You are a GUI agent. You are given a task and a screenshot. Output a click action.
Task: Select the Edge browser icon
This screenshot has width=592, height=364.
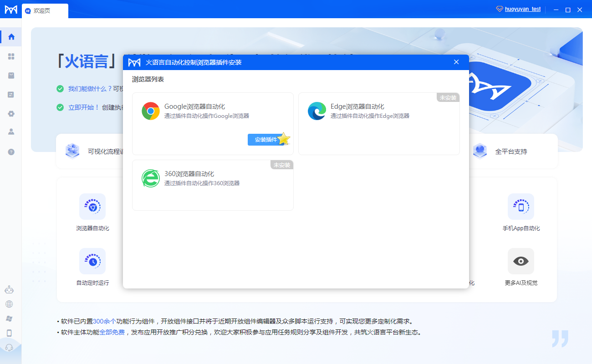pos(317,111)
